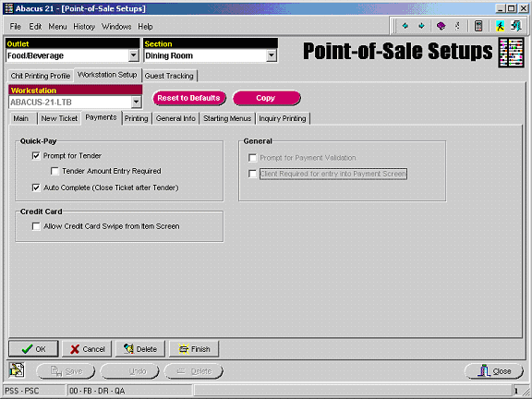Check Prompt for Payment Validation
The image size is (532, 399).
click(x=252, y=158)
